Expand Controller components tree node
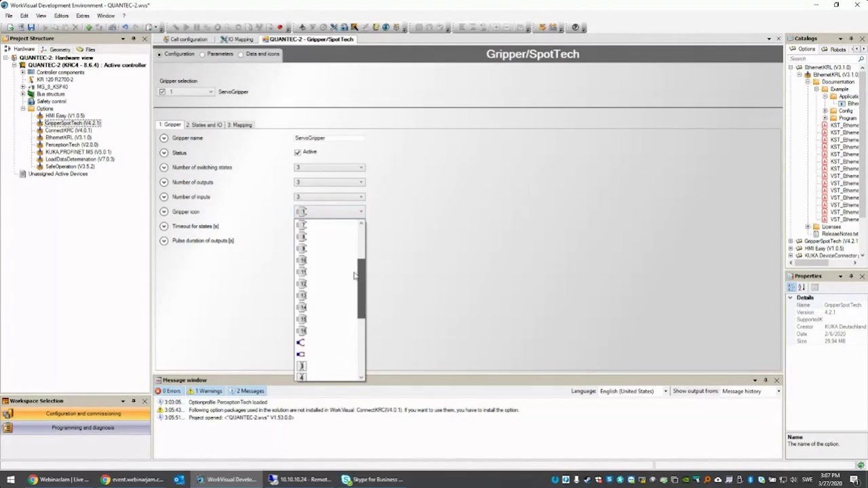The width and height of the screenshot is (868, 488). coord(23,73)
